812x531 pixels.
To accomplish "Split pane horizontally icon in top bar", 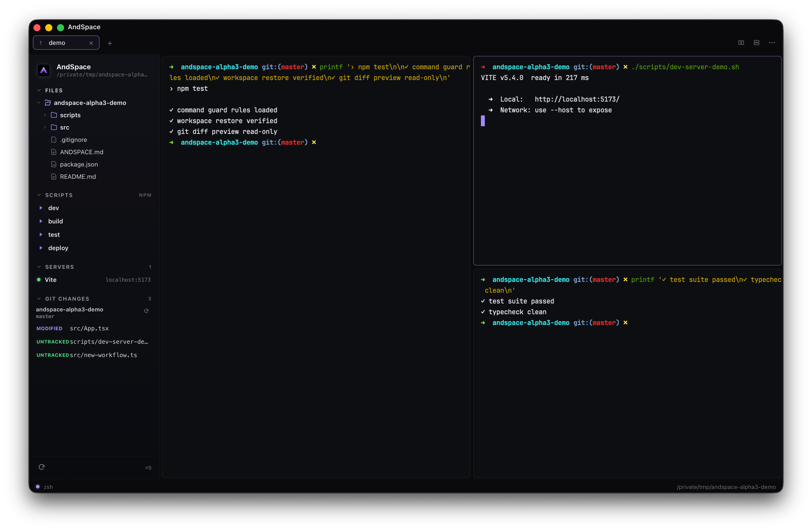I will point(756,43).
